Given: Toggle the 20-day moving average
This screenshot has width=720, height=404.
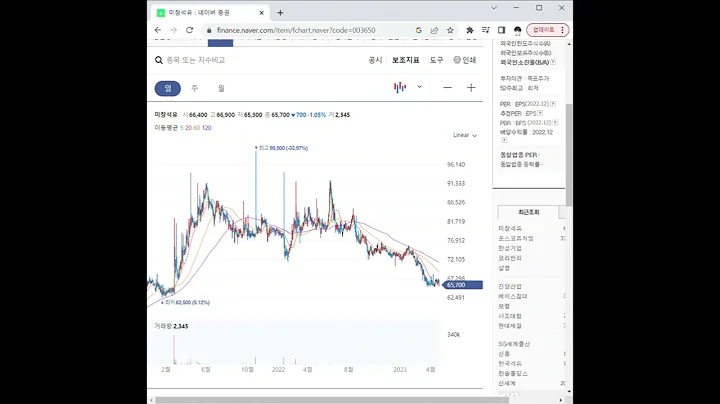Looking at the screenshot, I should tap(188, 128).
